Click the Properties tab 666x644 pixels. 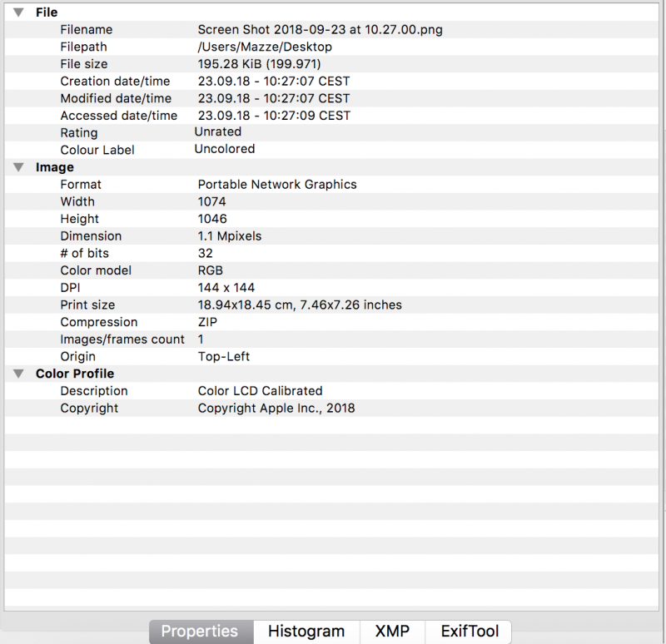(x=201, y=632)
